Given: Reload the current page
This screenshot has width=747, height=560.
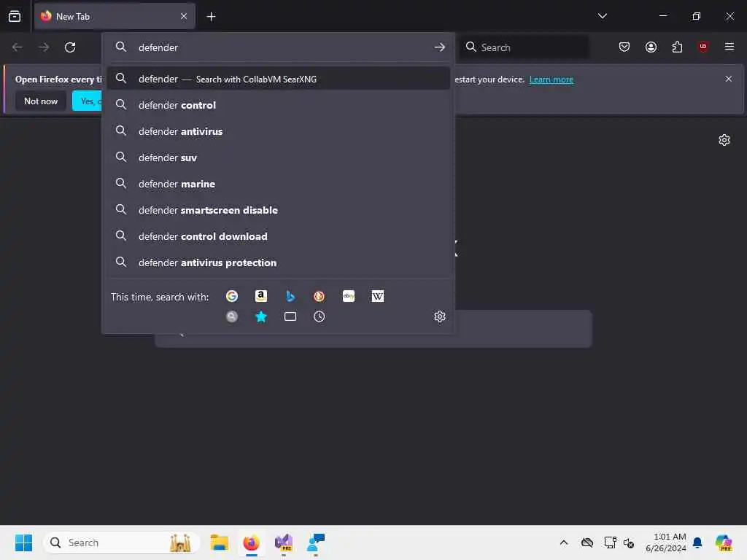Looking at the screenshot, I should click(70, 47).
